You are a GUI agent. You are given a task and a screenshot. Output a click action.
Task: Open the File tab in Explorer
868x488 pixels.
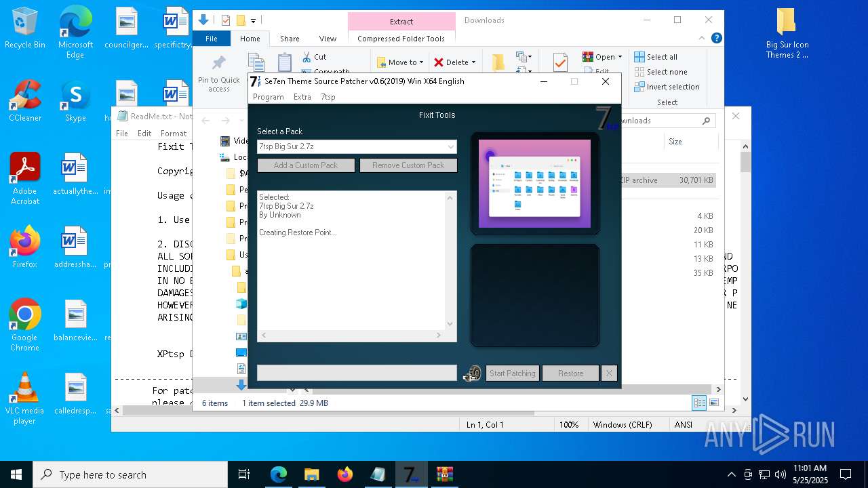212,39
